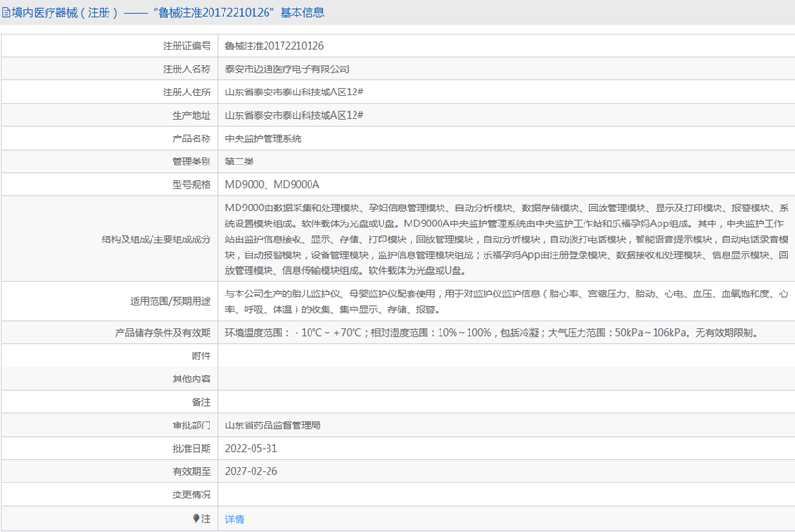
Task: Click the 注册证编号 label
Action: (x=186, y=46)
